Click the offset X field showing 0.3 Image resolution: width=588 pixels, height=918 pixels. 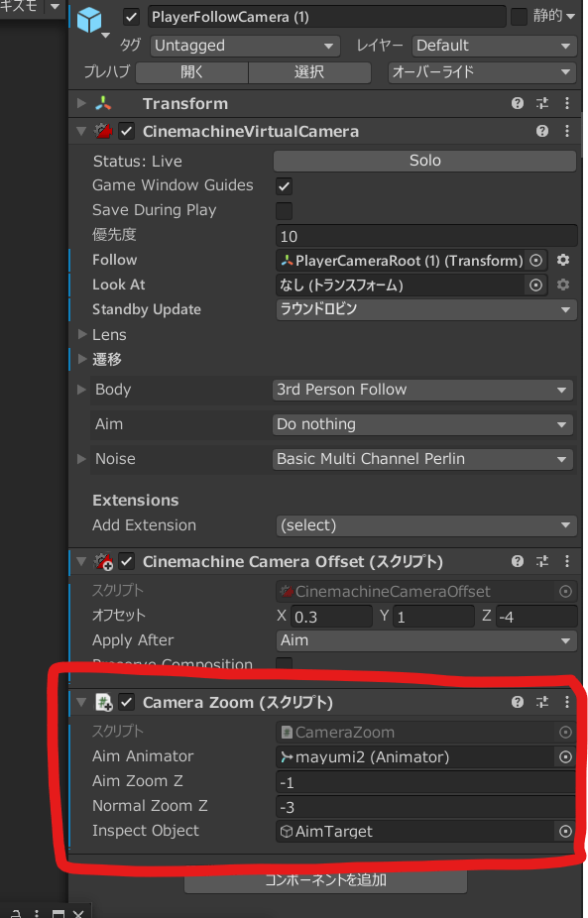click(x=331, y=617)
